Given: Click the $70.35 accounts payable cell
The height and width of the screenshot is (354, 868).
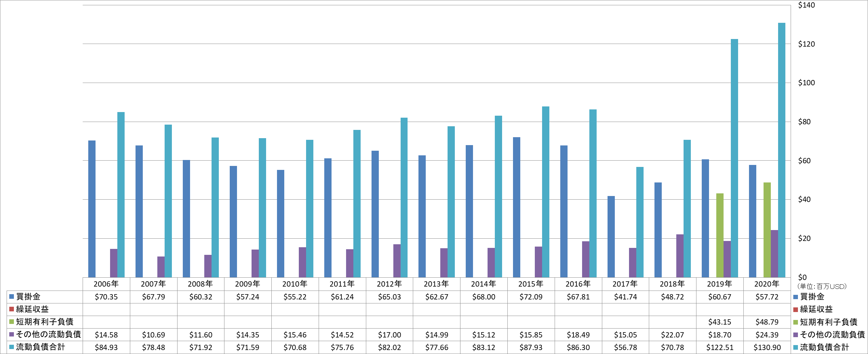Looking at the screenshot, I should click(106, 297).
